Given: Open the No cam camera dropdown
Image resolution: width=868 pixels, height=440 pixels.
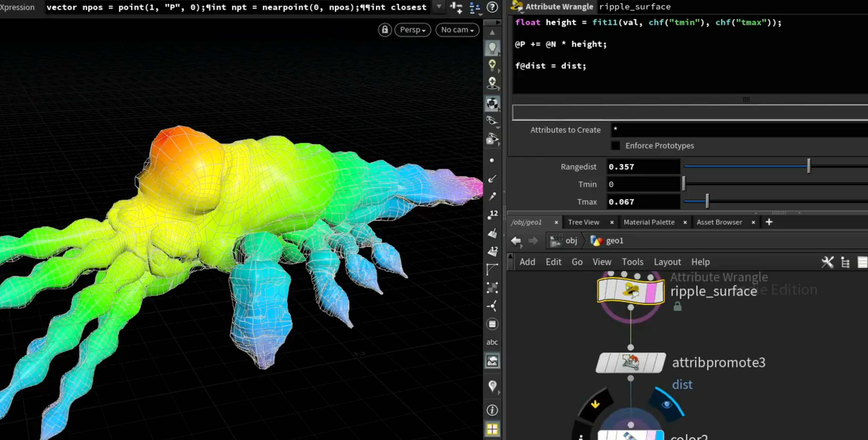Looking at the screenshot, I should pos(457,30).
